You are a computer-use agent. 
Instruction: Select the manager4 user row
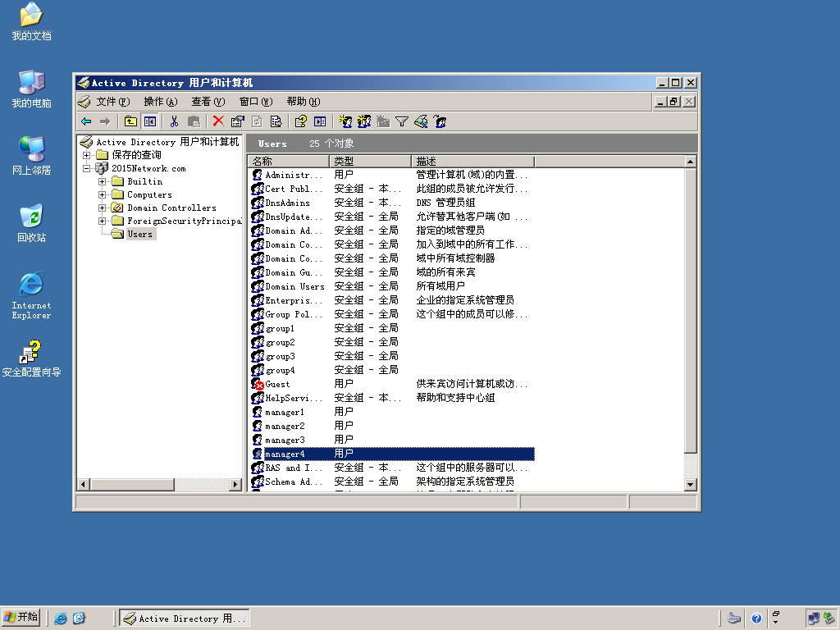pos(391,454)
